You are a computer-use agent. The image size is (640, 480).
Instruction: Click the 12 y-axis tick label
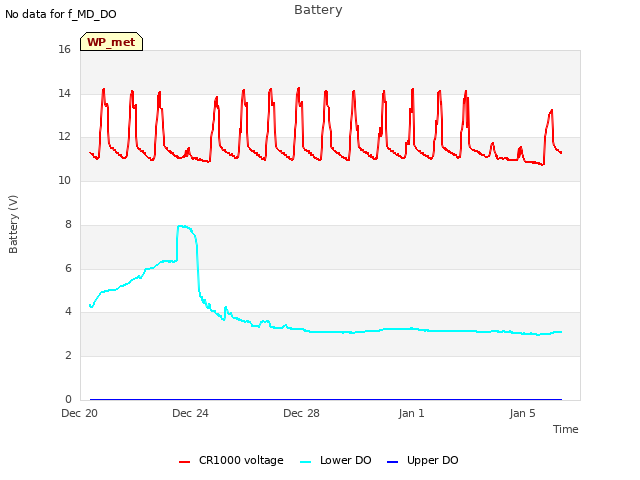(x=64, y=137)
